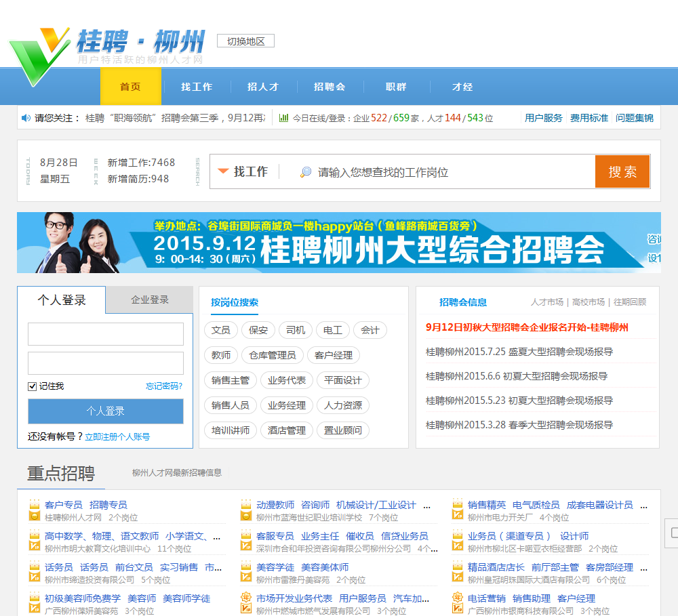
Task: Click the orange 搜索 button
Action: 622,171
